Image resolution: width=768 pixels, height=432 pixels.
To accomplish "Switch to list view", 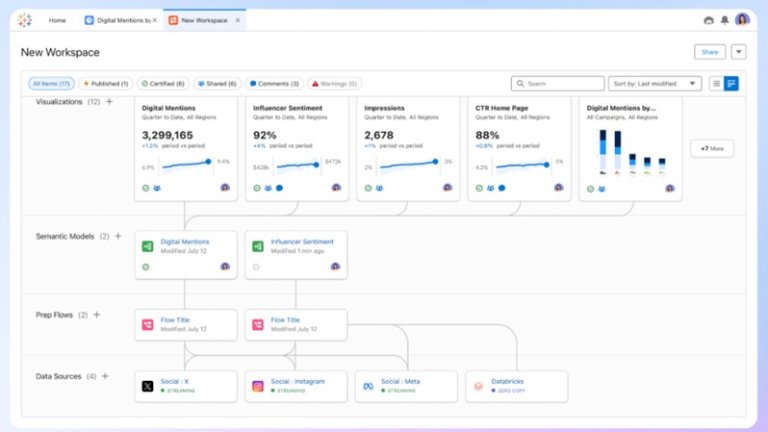I will coord(717,84).
